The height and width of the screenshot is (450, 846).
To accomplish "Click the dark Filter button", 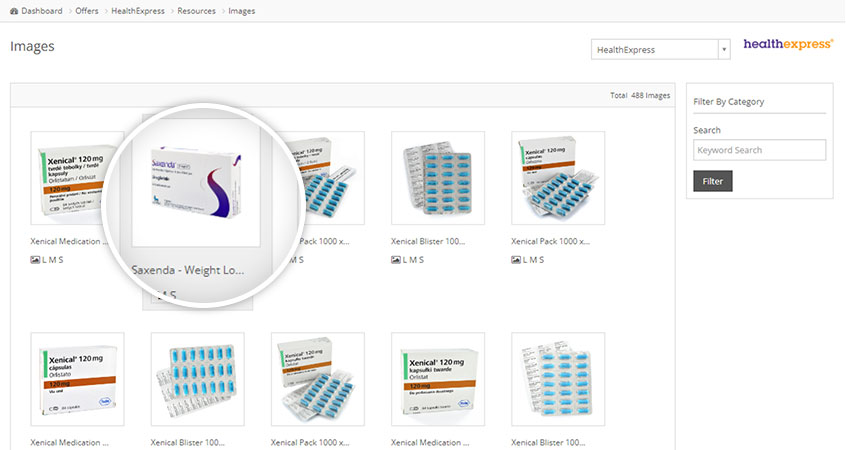I will pyautogui.click(x=713, y=181).
